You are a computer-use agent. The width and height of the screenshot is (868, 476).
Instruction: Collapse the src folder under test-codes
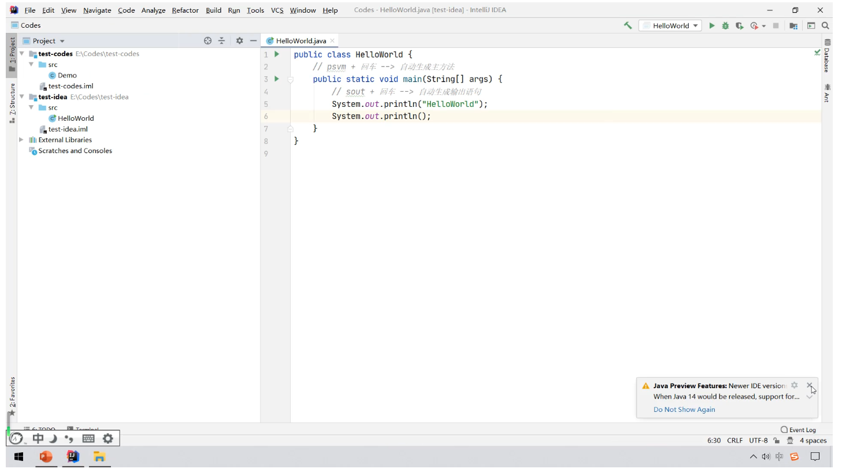[32, 65]
